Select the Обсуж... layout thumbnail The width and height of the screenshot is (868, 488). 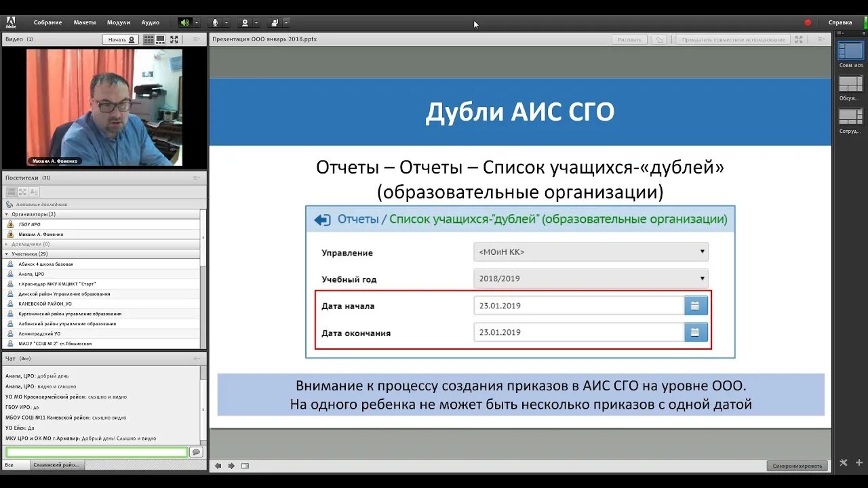pos(850,84)
